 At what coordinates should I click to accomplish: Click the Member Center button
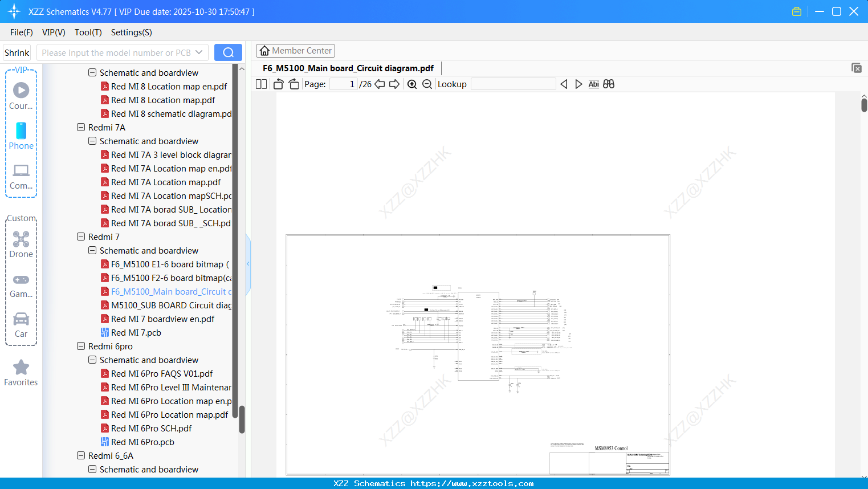tap(295, 50)
